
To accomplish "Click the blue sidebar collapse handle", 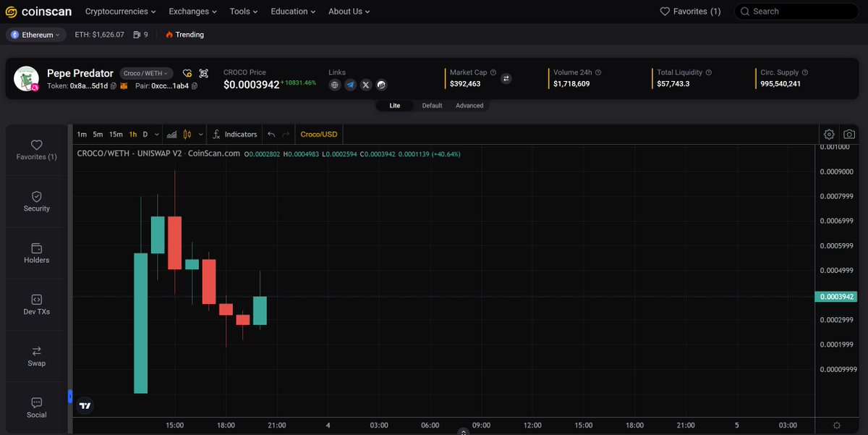I will (70, 396).
